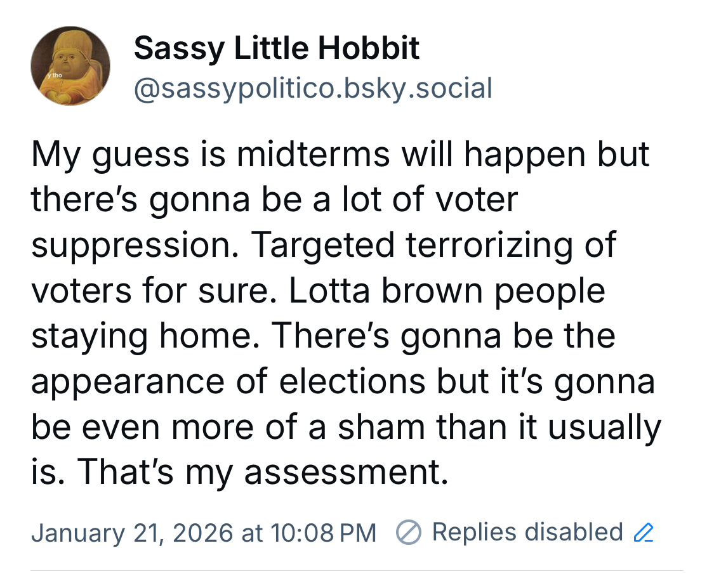This screenshot has width=714, height=588.
Task: Click the @sassypolitico.bsky.social handle
Action: (313, 88)
